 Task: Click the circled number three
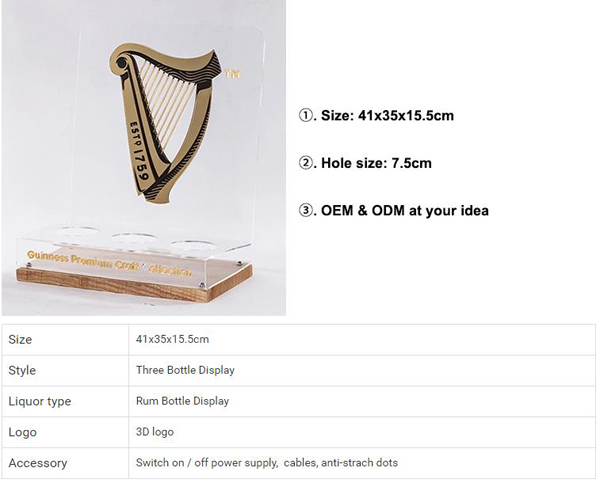pos(306,210)
